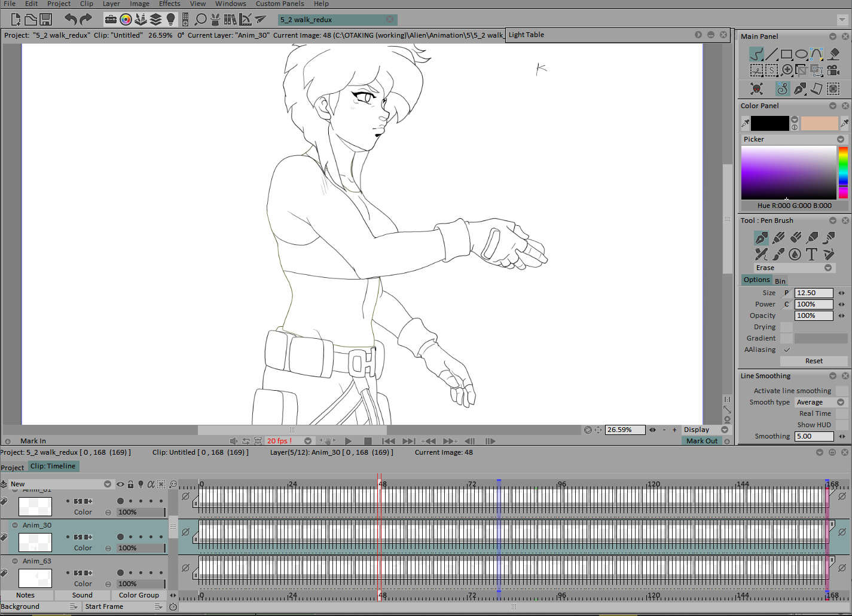Select the camera tool in Main Panel
The width and height of the screenshot is (852, 616).
pyautogui.click(x=833, y=71)
